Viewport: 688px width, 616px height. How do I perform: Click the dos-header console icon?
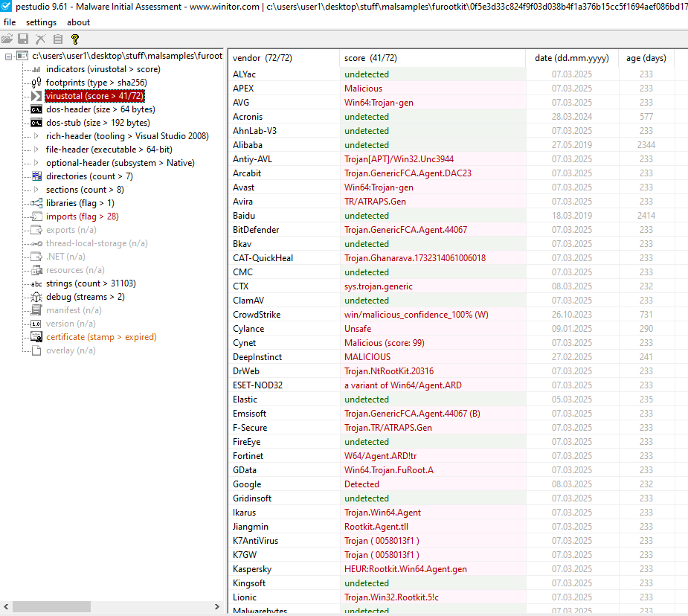(x=36, y=109)
